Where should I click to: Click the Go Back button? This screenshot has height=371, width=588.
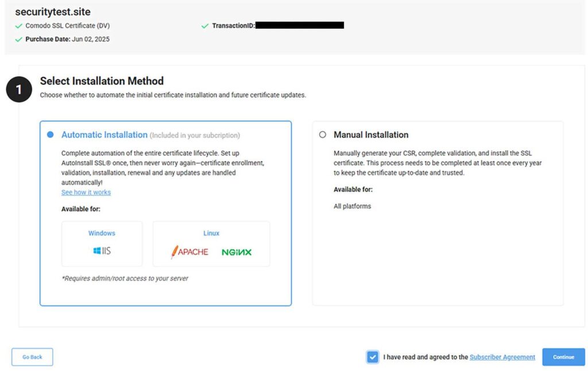point(32,357)
